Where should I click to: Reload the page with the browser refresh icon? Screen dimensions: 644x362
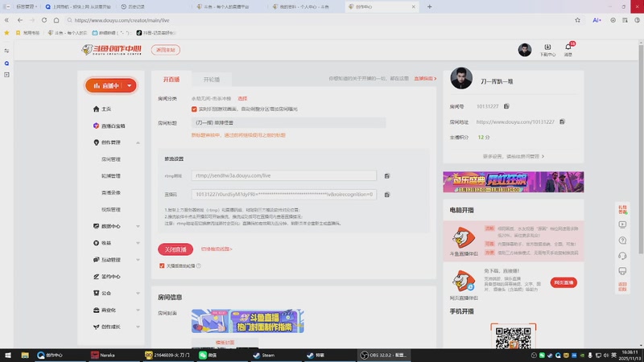point(44,20)
